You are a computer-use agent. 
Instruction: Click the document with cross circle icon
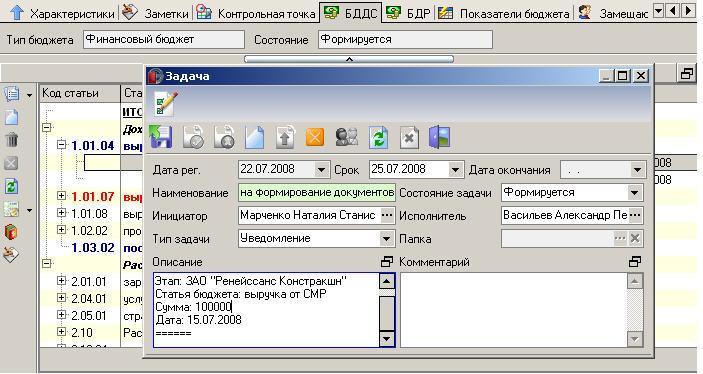(x=224, y=137)
